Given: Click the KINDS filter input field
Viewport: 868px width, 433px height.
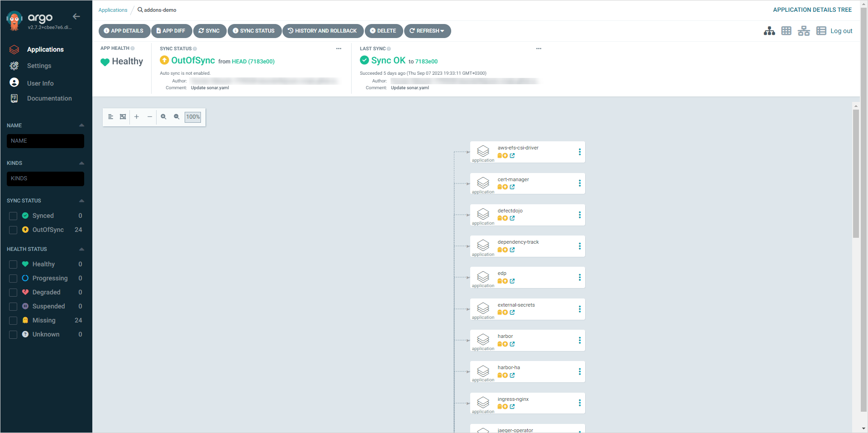Looking at the screenshot, I should tap(45, 178).
